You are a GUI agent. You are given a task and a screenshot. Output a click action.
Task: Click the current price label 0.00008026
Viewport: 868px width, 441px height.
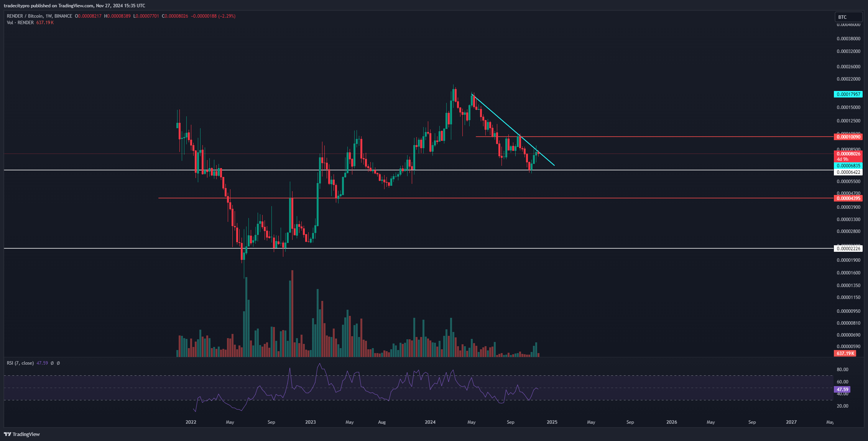pyautogui.click(x=848, y=154)
